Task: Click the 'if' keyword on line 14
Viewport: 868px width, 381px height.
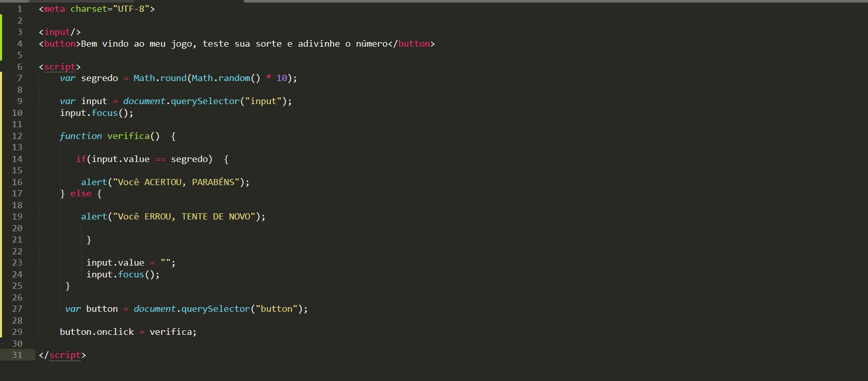Action: pyautogui.click(x=81, y=159)
